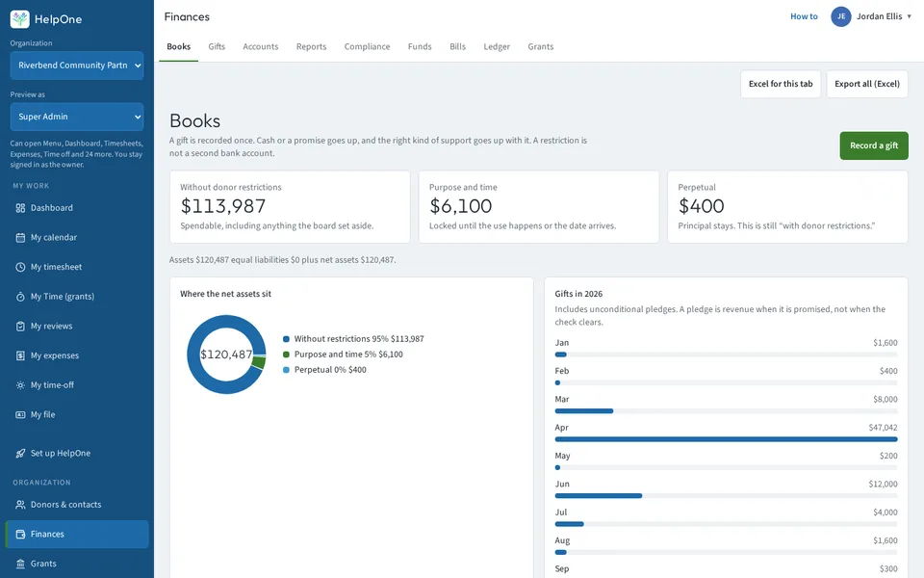This screenshot has height=578, width=924.
Task: Go to Donors & contacts
Action: tap(77, 505)
